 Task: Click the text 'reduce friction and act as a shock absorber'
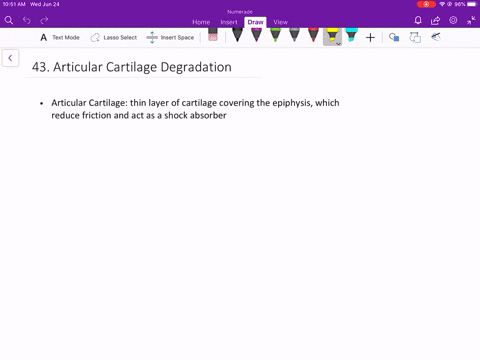click(139, 115)
